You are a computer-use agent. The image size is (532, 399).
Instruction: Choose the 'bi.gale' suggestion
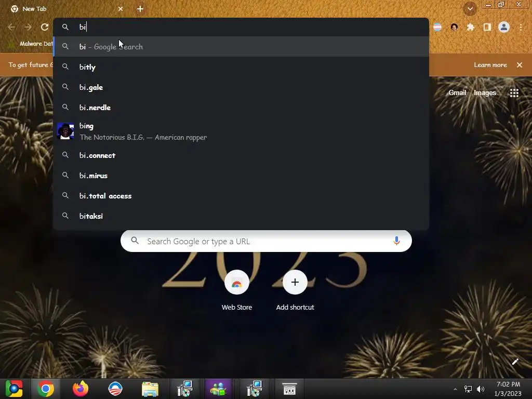coord(241,87)
